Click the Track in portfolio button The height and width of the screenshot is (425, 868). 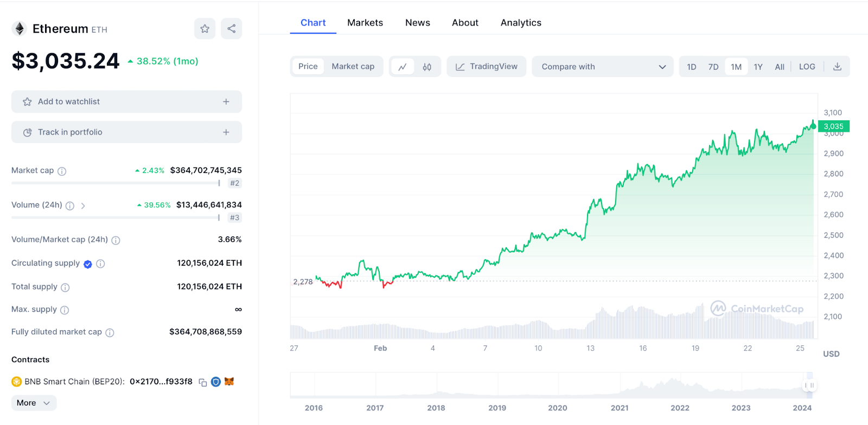click(126, 132)
